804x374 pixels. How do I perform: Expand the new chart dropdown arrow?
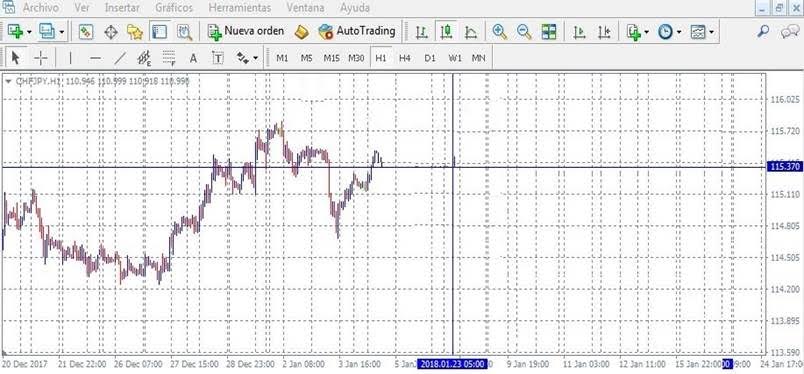pyautogui.click(x=29, y=32)
